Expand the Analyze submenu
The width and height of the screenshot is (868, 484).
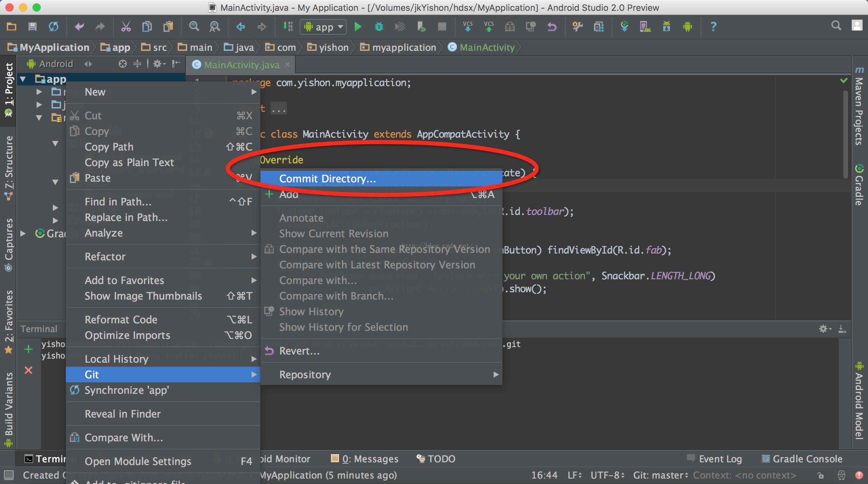click(x=163, y=233)
